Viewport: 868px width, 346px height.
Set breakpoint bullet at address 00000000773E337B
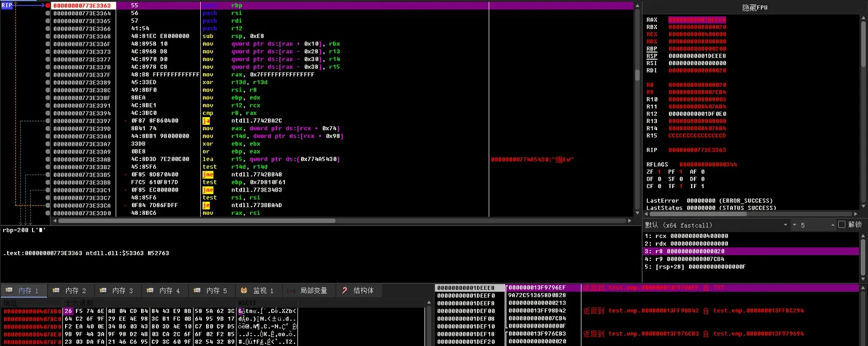48,67
